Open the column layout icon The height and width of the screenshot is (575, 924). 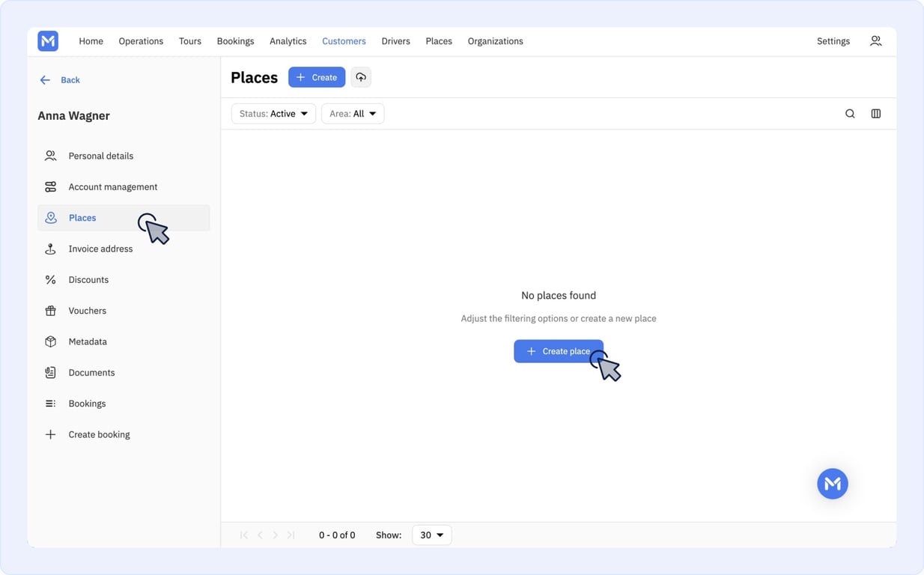coord(876,114)
